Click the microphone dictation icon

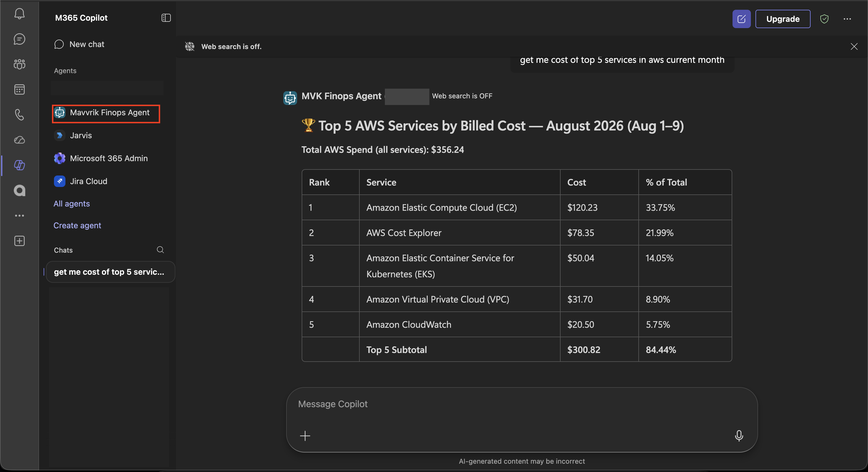pyautogui.click(x=739, y=436)
